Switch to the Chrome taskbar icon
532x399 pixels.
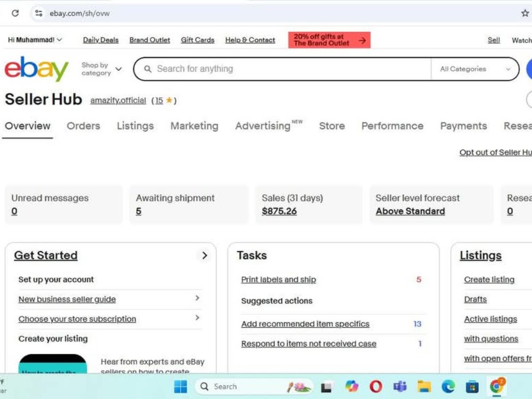pos(497,386)
